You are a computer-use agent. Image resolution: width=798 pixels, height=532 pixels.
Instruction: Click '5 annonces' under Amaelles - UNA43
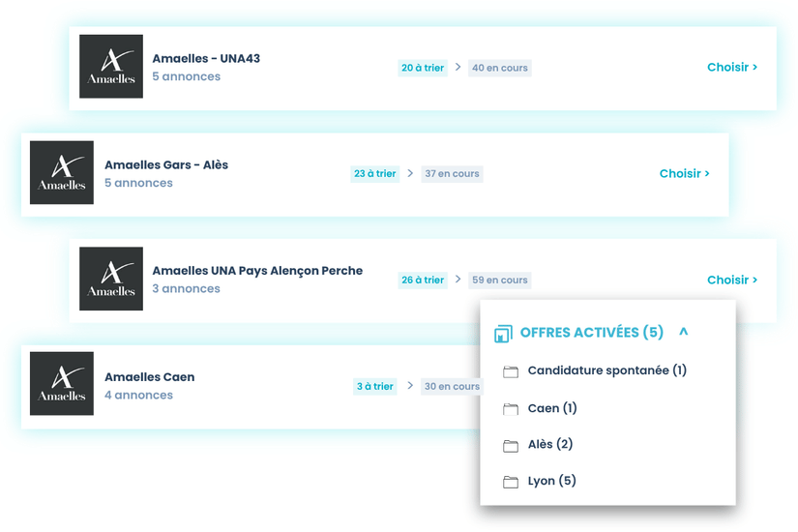tap(187, 76)
